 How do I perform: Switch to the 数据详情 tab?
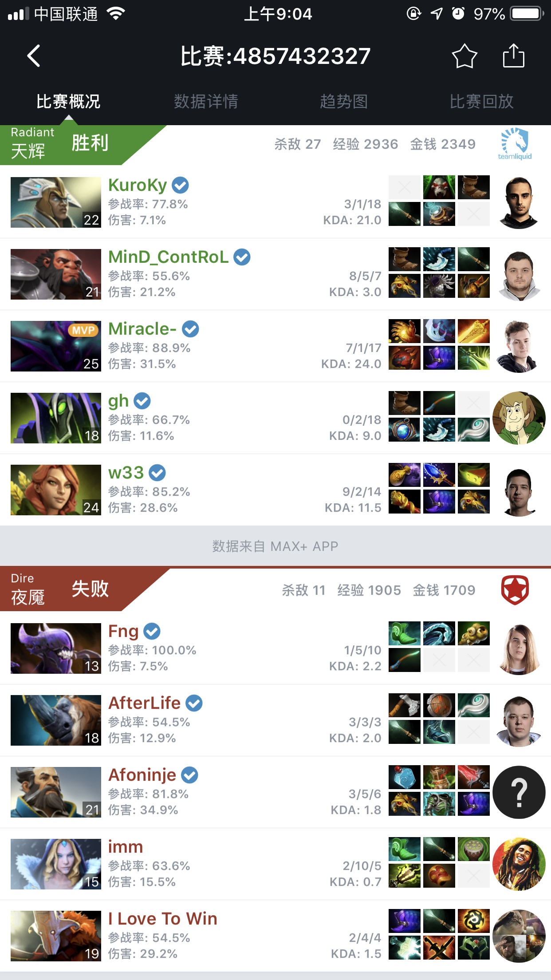(x=206, y=102)
